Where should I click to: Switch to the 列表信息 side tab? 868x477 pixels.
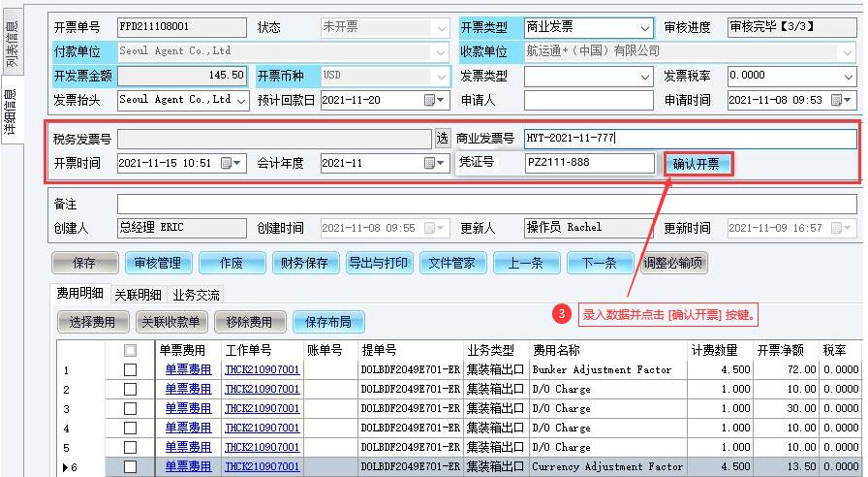(11, 45)
